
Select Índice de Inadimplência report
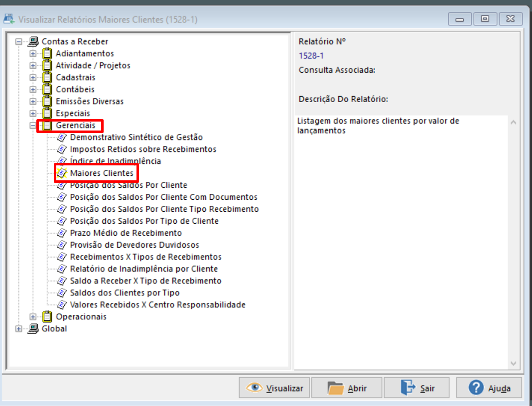point(115,161)
